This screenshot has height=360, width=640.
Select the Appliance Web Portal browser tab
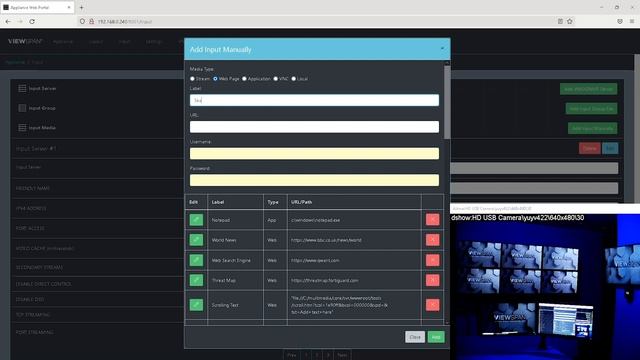coord(37,7)
